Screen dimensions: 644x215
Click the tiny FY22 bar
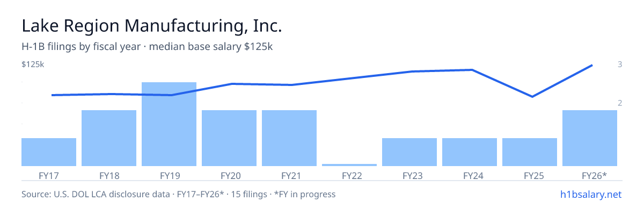click(349, 165)
